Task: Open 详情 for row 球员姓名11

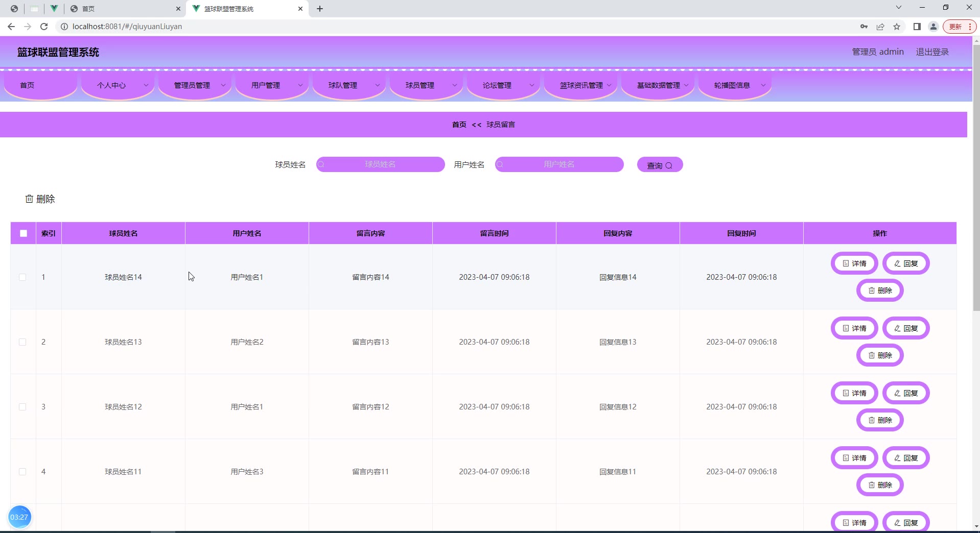Action: [854, 458]
